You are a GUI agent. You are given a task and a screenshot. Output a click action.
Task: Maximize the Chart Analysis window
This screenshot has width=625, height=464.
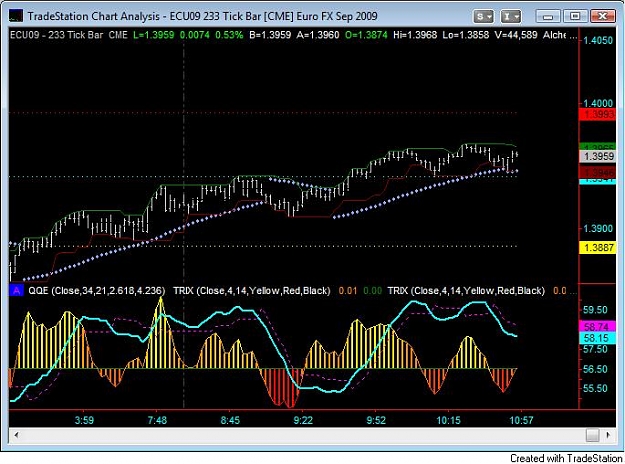574,16
